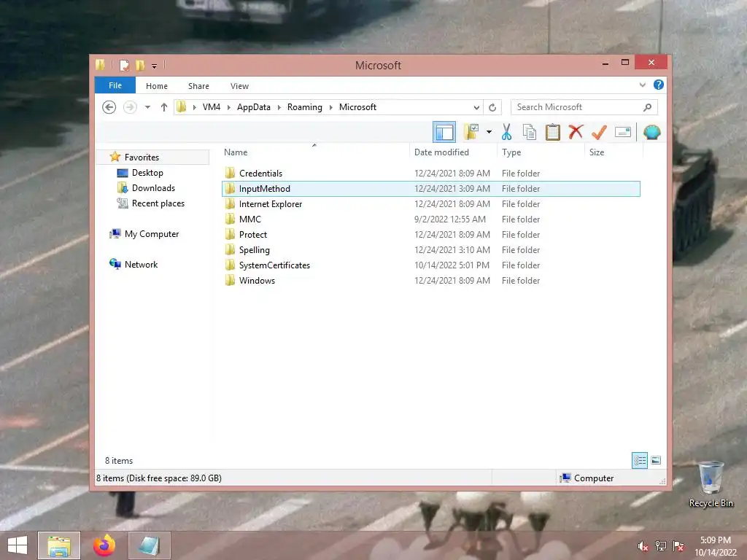Open the File menu tab
This screenshot has width=747, height=560.
tap(115, 85)
